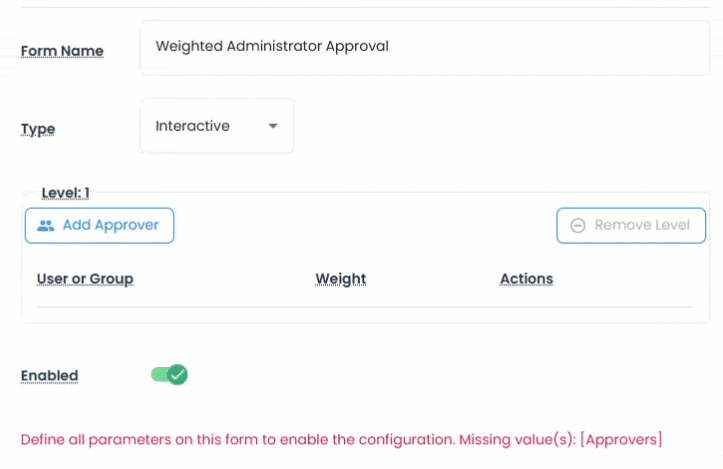Image resolution: width=723 pixels, height=469 pixels.
Task: Click the Level: 1 legend heading
Action: [x=66, y=192]
